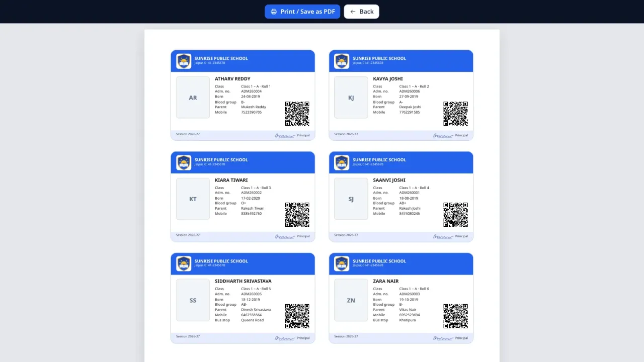Click admission number ADM260004
The height and width of the screenshot is (362, 644).
click(252, 92)
